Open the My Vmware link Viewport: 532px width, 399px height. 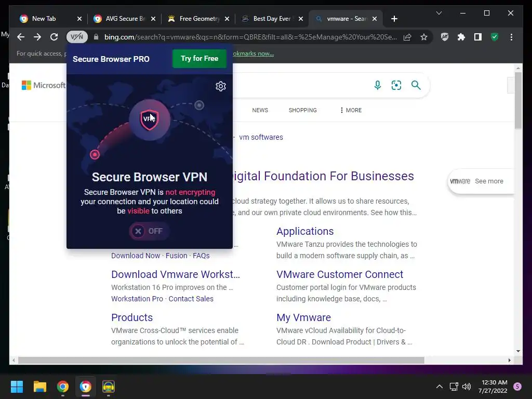(x=303, y=317)
